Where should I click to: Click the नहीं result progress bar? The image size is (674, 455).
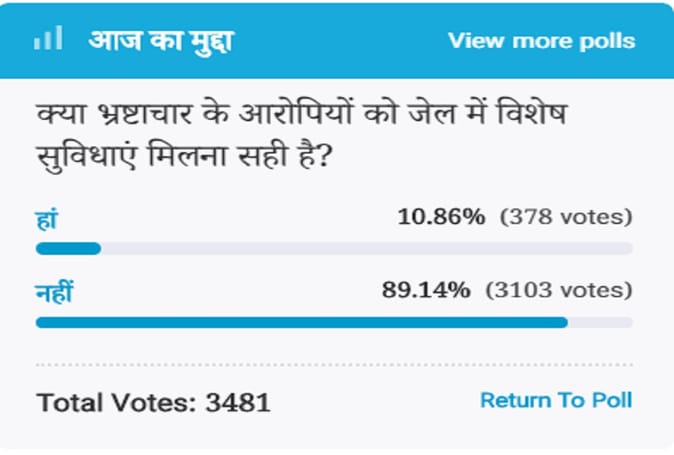tap(334, 322)
